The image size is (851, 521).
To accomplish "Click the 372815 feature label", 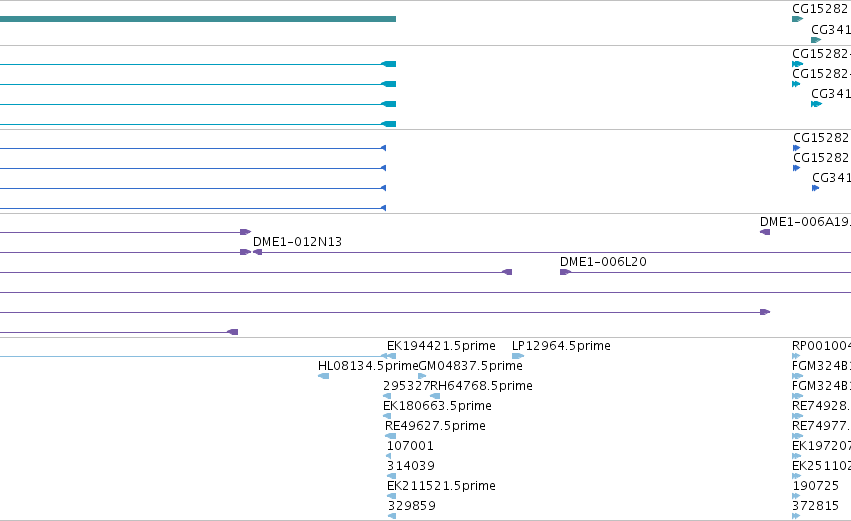I will point(815,506).
